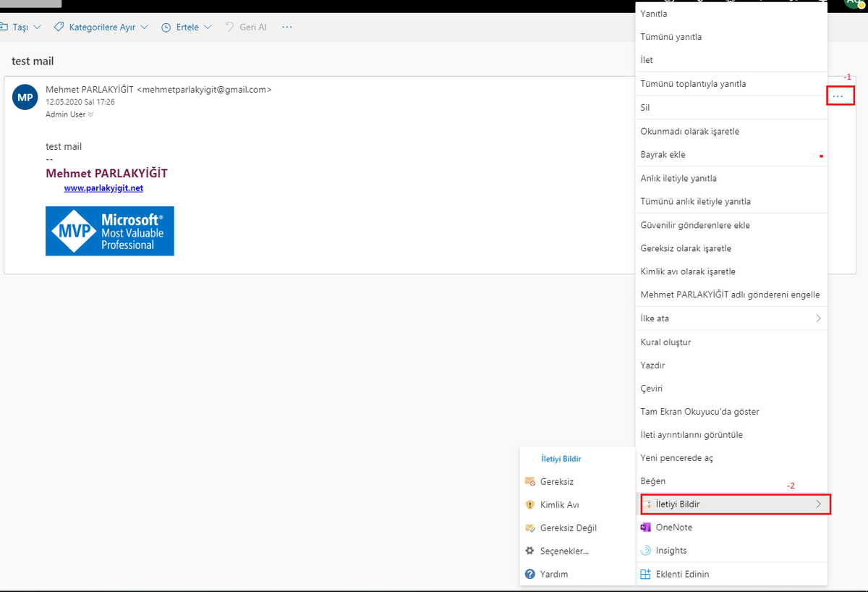Choose Eklenti Edinin menu entry text
The image size is (868, 592).
point(682,574)
